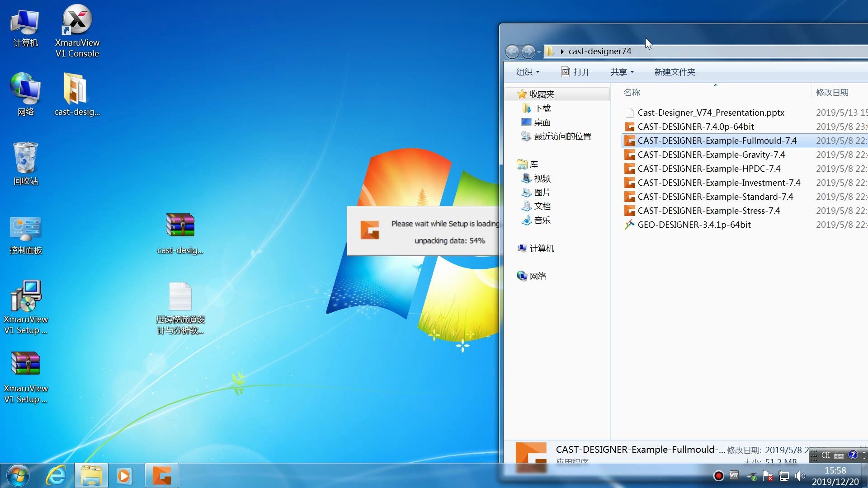The image size is (868, 488).
Task: Click the volume speaker tray icon
Action: pyautogui.click(x=799, y=476)
